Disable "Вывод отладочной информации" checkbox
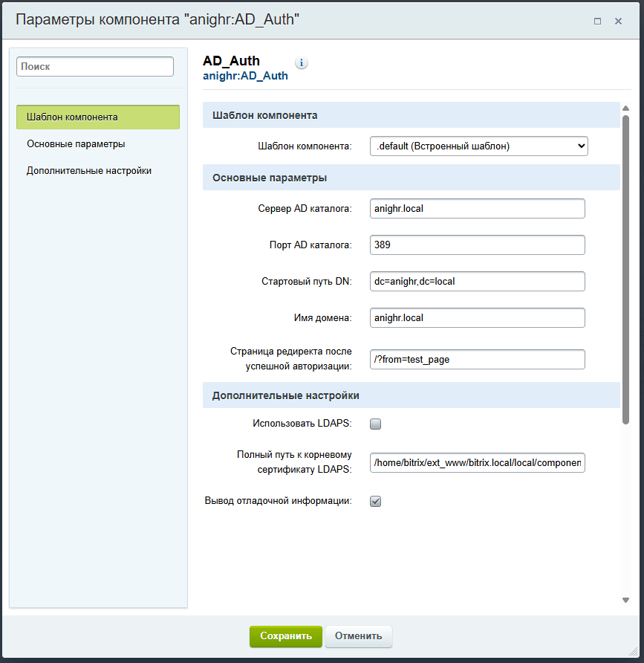Screen dimensions: 644x663 point(375,501)
